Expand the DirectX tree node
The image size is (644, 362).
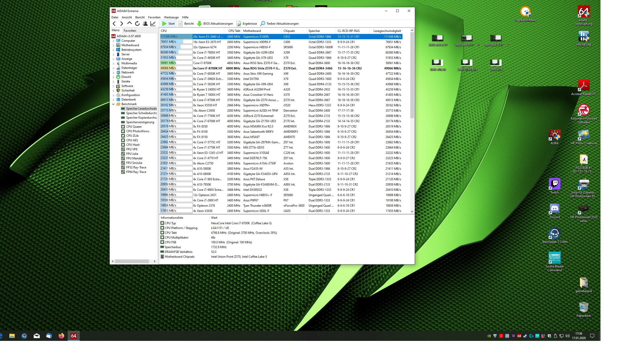click(113, 77)
